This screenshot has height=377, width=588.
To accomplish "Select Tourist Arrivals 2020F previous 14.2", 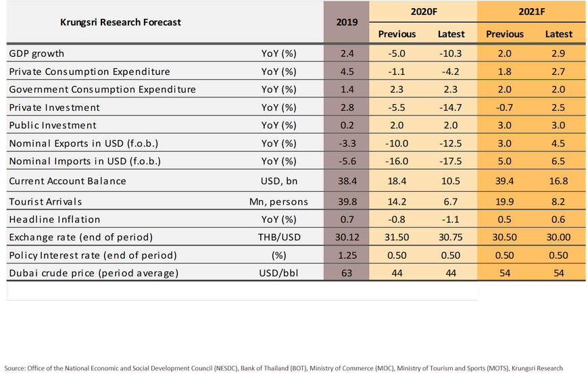I will (397, 201).
